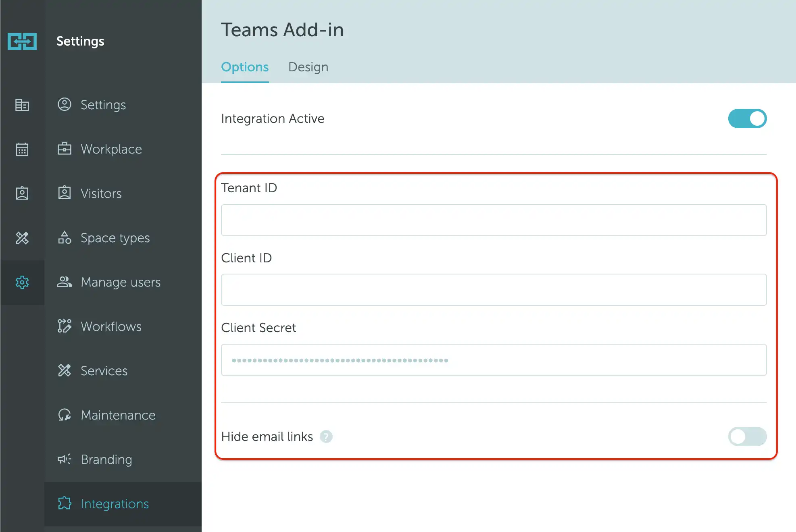
Task: Go to Services
Action: pyautogui.click(x=123, y=371)
